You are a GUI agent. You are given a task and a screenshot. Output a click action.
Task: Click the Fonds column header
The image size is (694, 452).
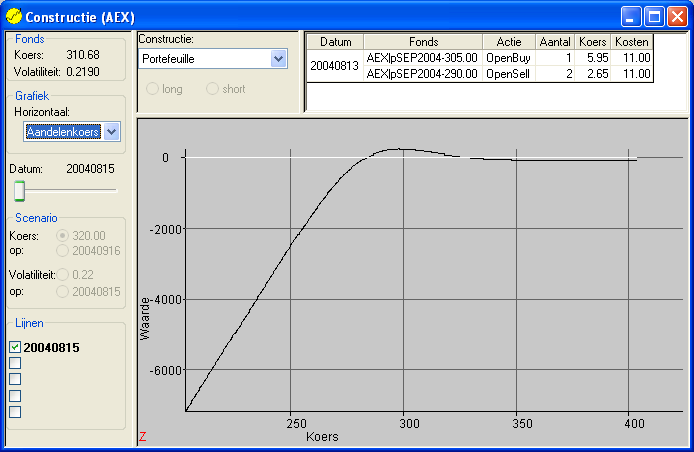click(423, 42)
